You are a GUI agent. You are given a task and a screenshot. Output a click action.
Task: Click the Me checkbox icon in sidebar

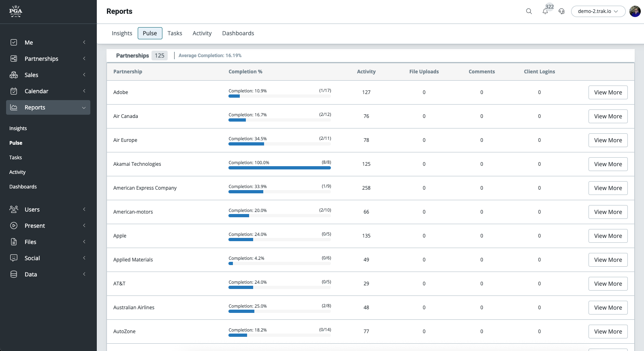(14, 42)
